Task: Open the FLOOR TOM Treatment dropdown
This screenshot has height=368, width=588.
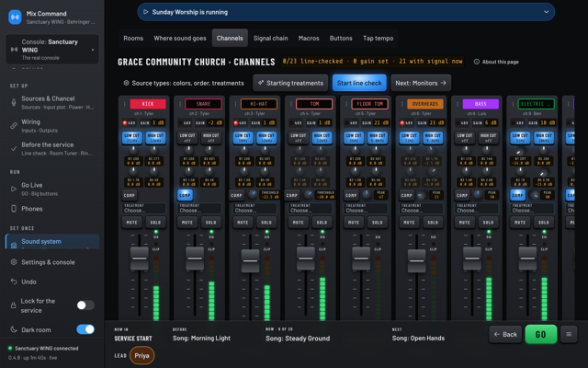Action: (366, 209)
